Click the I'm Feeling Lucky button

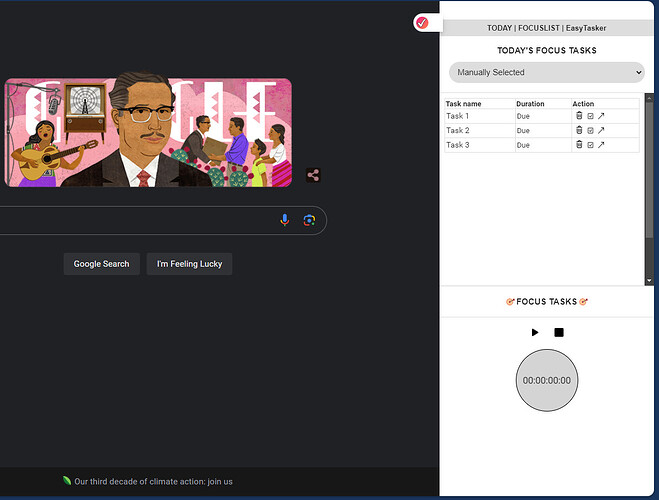click(189, 264)
